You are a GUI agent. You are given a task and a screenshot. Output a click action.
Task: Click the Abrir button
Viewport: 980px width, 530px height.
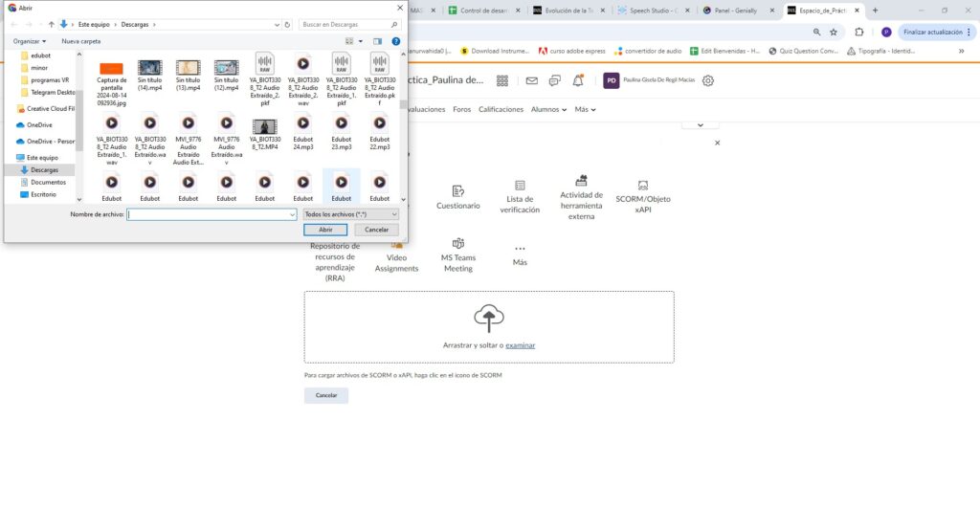pos(325,230)
